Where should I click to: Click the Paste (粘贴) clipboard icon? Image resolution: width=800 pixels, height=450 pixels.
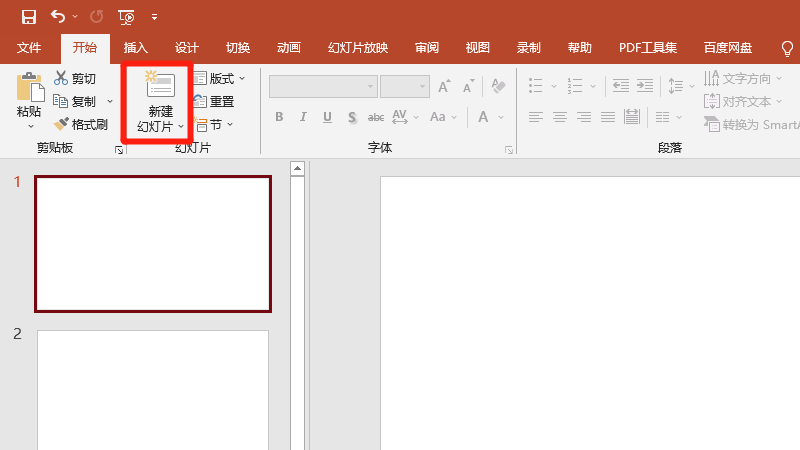(30, 90)
